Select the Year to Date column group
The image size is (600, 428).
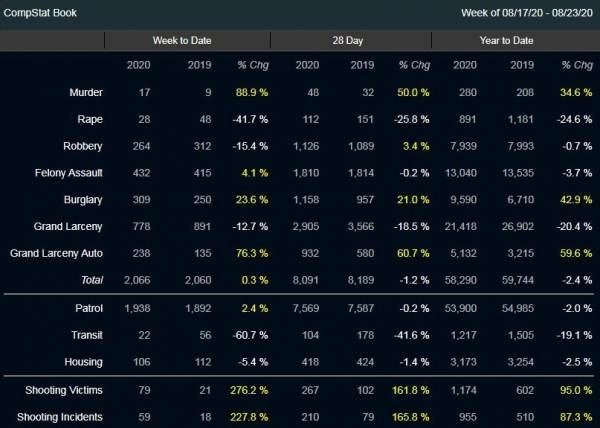click(509, 41)
